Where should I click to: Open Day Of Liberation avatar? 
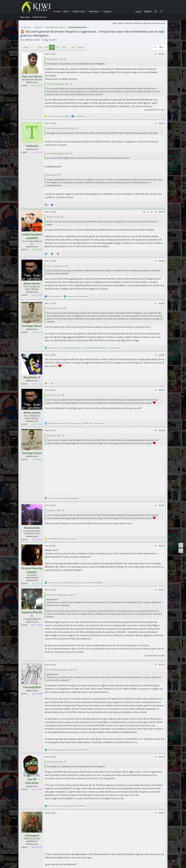coord(32,766)
